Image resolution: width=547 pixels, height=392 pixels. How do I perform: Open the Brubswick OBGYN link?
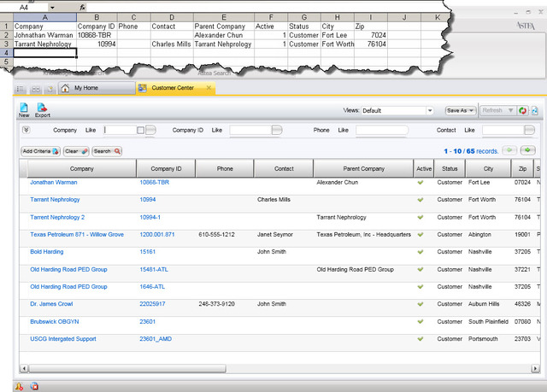click(x=55, y=322)
